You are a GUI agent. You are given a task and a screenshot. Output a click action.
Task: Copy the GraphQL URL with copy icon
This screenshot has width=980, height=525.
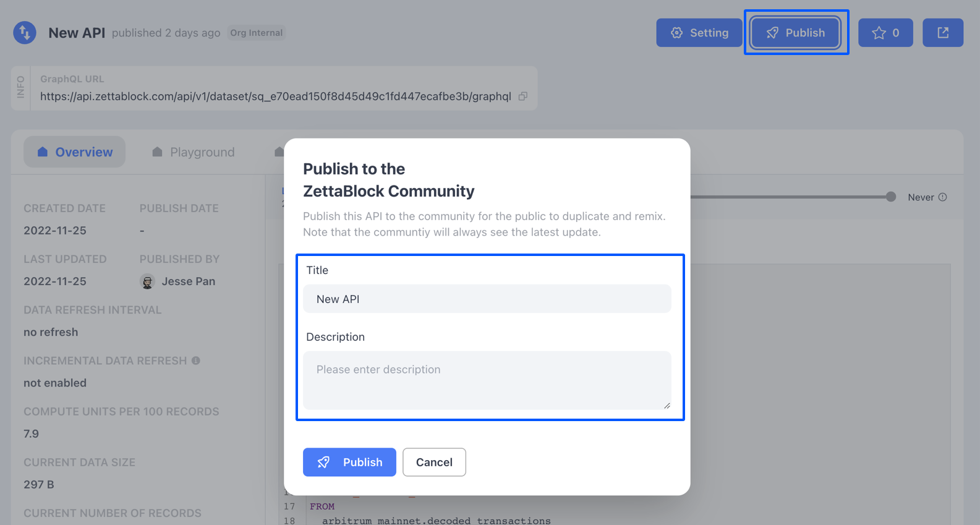tap(523, 96)
